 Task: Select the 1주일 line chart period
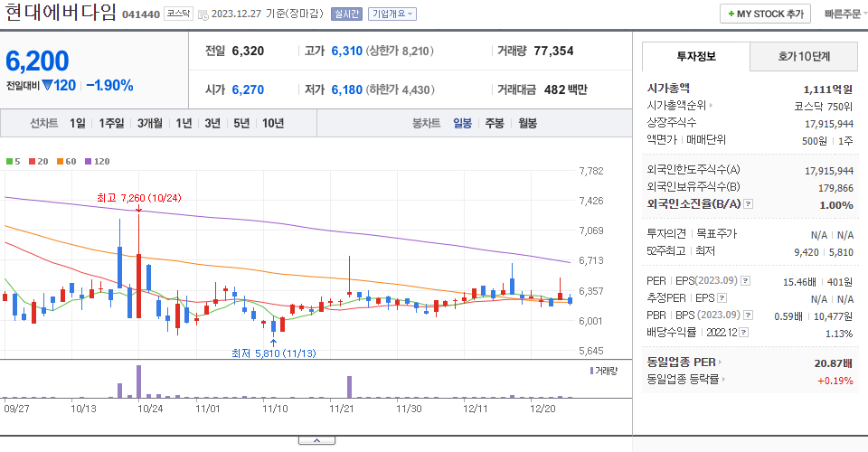point(111,123)
